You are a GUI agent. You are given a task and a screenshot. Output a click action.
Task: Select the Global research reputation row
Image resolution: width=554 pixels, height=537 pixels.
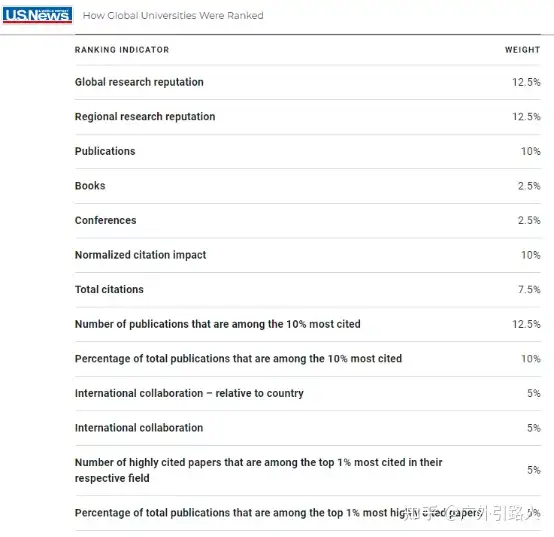point(308,82)
